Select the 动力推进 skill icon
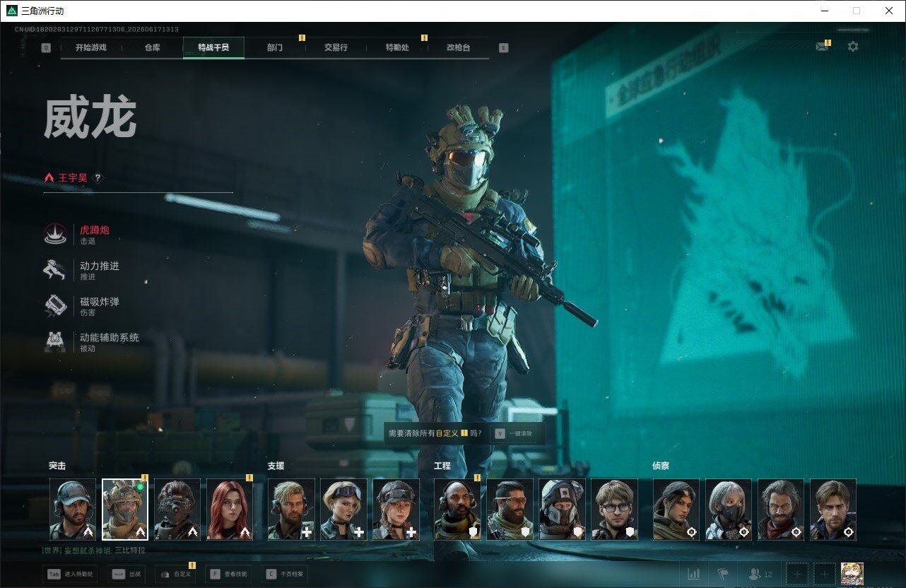The height and width of the screenshot is (588, 906). tap(55, 271)
